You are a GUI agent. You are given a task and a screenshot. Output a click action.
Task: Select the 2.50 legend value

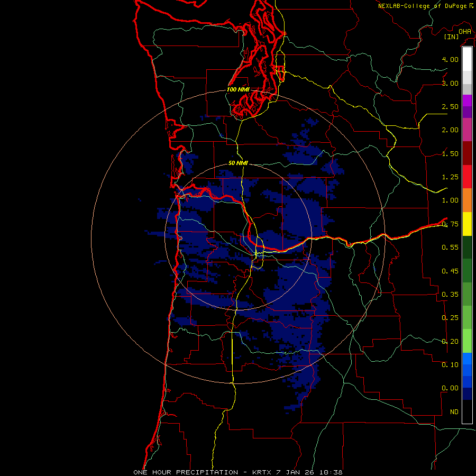click(x=450, y=106)
